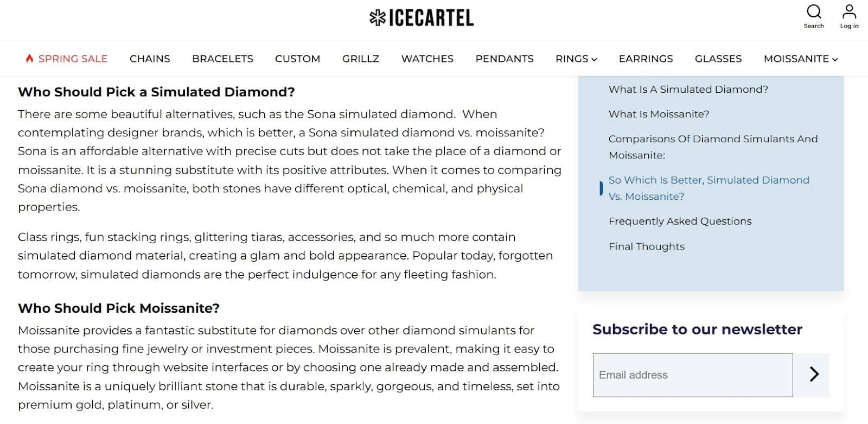Open the SPRING SALE link
Viewport: 868px width, 424px height.
72,59
